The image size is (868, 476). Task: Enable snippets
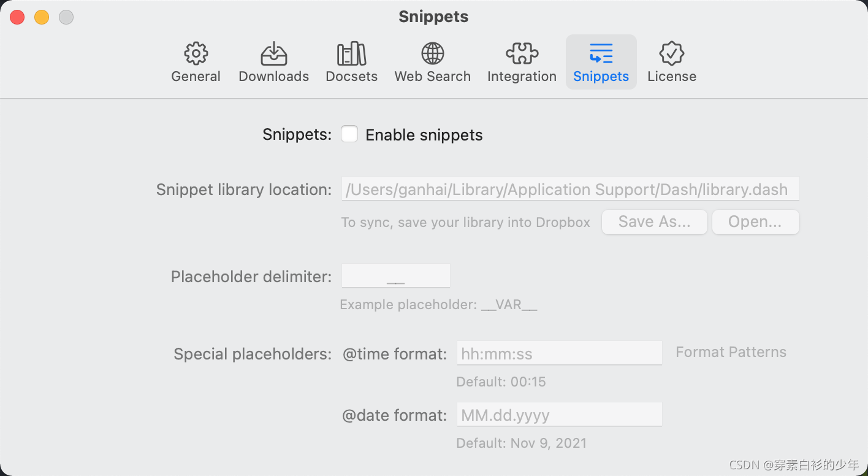349,134
